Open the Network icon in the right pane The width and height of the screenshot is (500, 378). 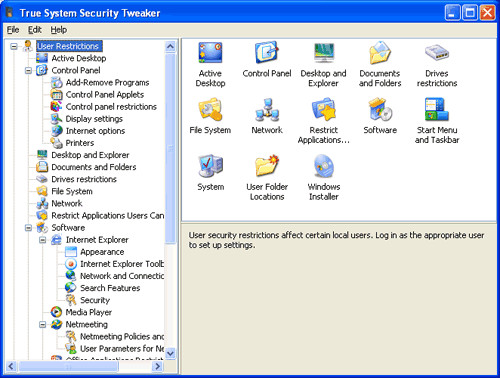pyautogui.click(x=267, y=109)
